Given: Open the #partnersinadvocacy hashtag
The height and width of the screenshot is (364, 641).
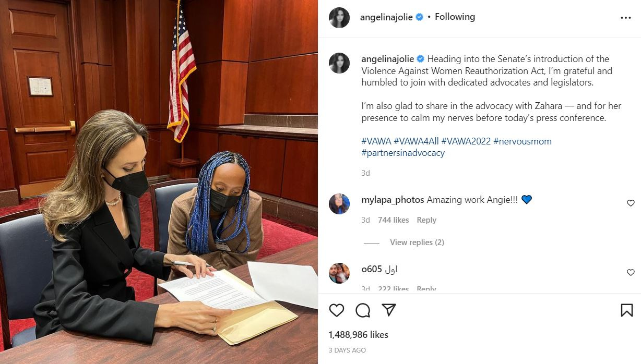Looking at the screenshot, I should (403, 153).
